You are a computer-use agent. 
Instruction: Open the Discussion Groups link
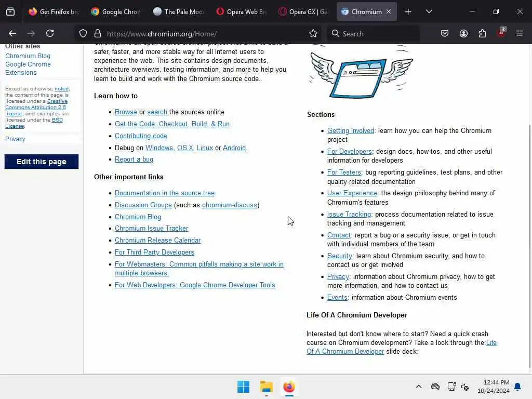click(143, 205)
